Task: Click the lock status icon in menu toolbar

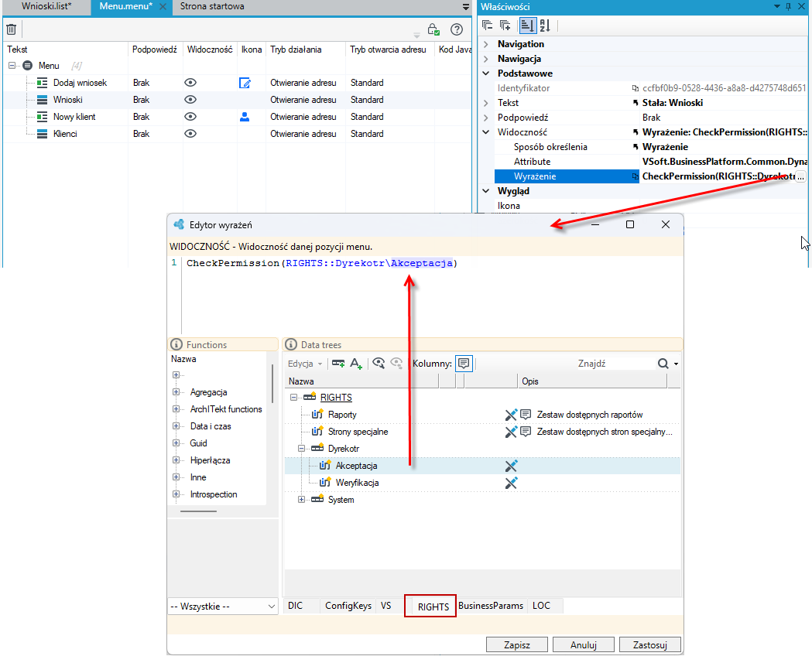Action: 433,29
